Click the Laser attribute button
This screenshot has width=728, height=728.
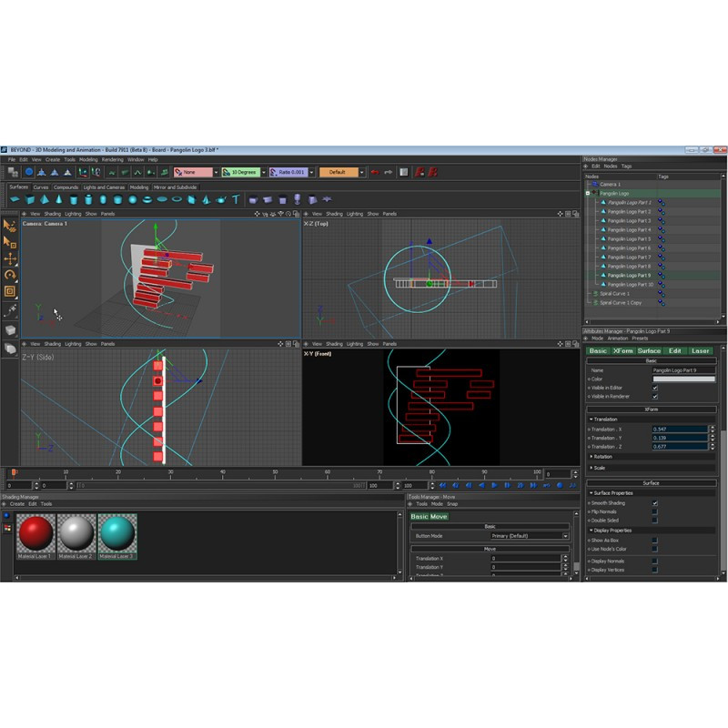point(700,350)
